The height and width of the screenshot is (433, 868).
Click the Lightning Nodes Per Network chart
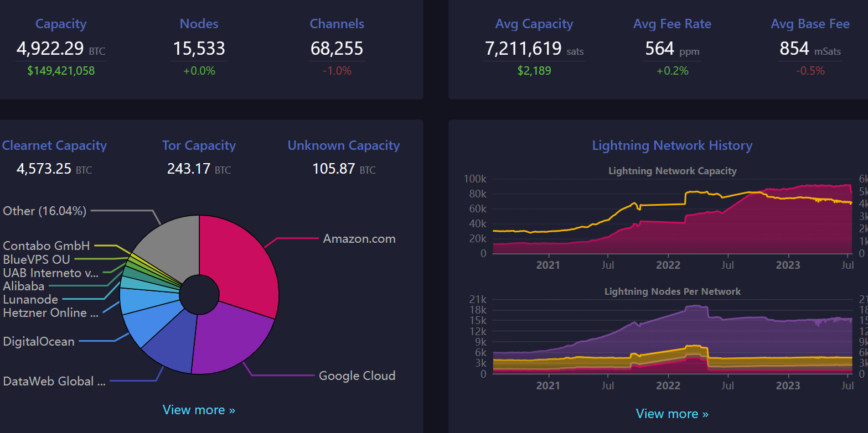tap(672, 343)
